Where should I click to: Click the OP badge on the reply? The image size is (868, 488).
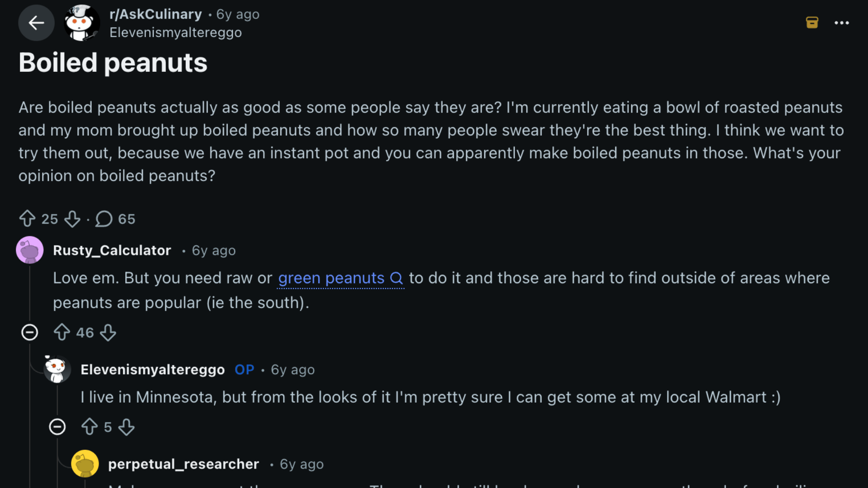[x=244, y=369]
